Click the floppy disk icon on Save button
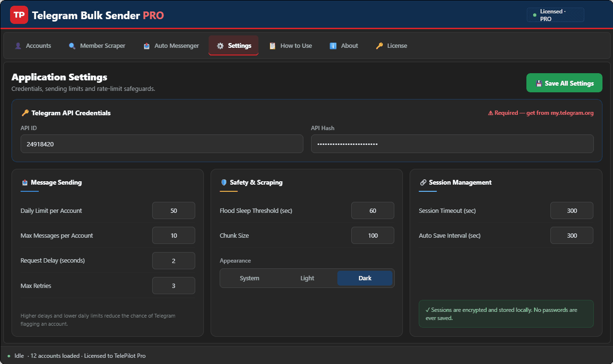This screenshot has height=364, width=613. [539, 83]
